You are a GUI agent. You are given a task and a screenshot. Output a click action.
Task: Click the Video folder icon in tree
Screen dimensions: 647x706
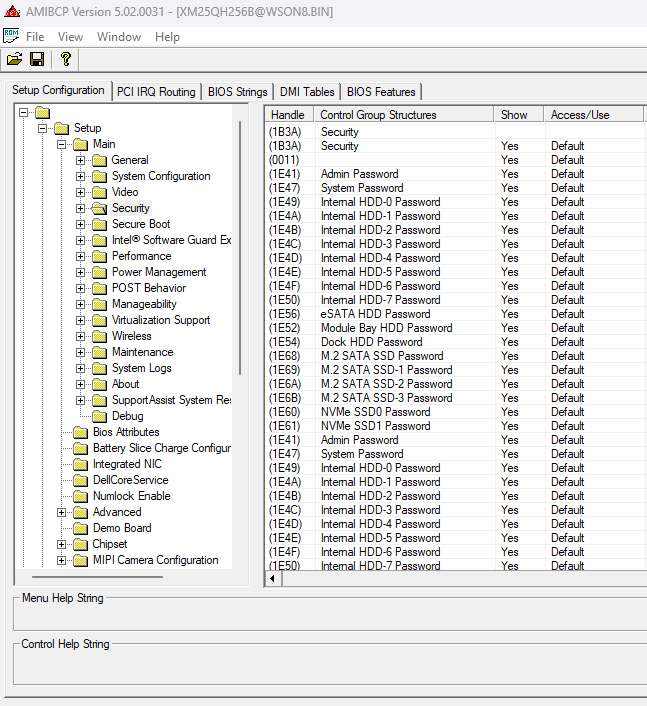pyautogui.click(x=100, y=192)
